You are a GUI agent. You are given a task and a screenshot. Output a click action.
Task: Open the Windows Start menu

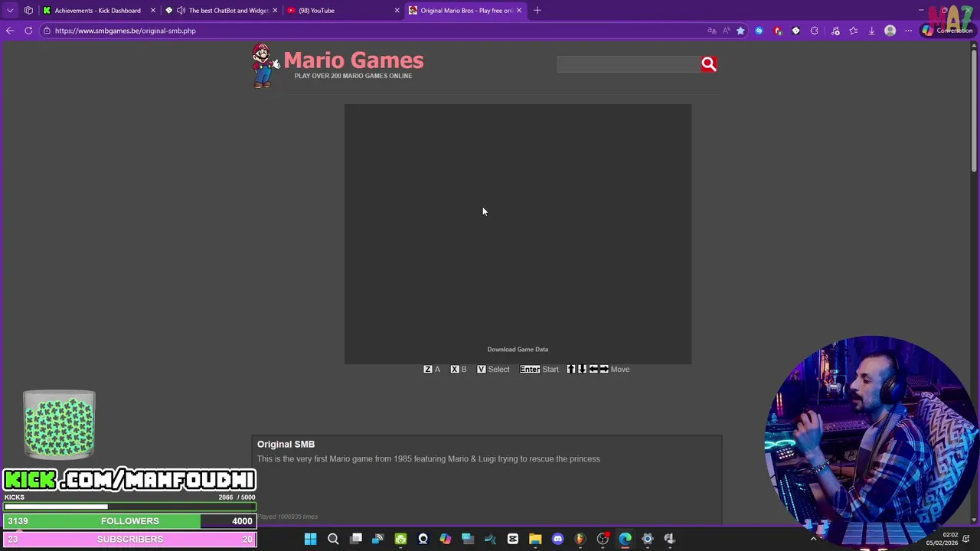(x=310, y=540)
